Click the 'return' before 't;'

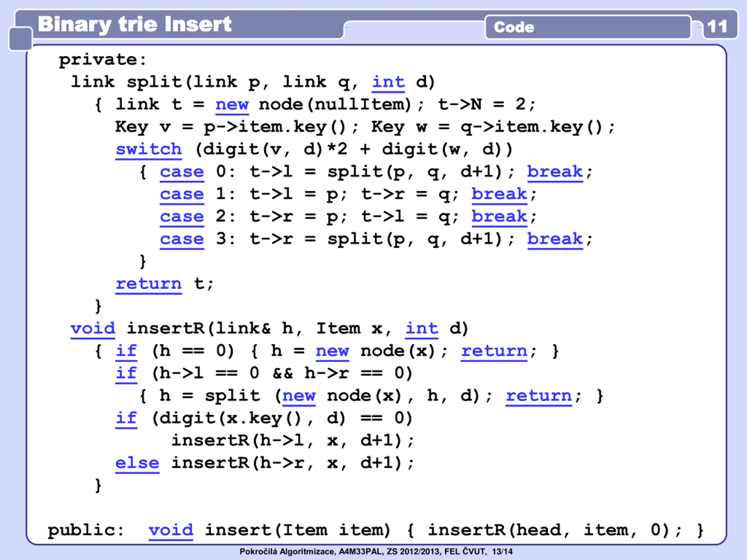pyautogui.click(x=149, y=283)
